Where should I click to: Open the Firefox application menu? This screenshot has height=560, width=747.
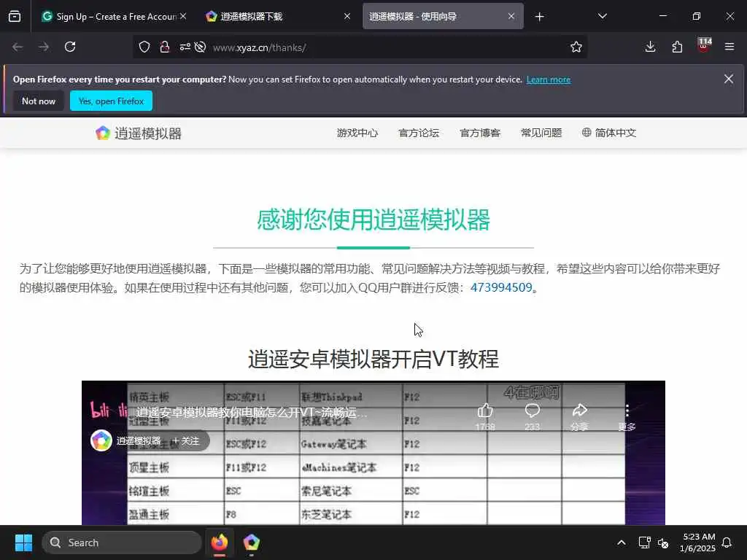(x=729, y=47)
